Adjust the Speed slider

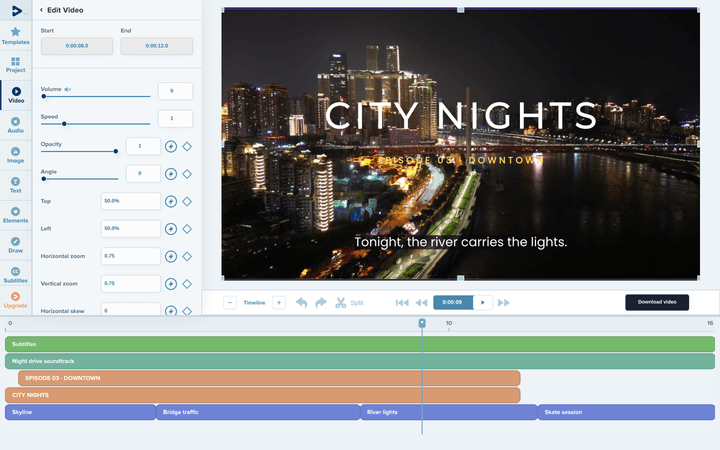(x=96, y=124)
